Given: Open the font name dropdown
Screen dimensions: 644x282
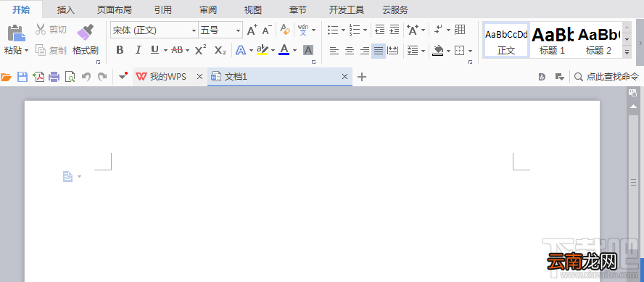Looking at the screenshot, I should (x=194, y=30).
